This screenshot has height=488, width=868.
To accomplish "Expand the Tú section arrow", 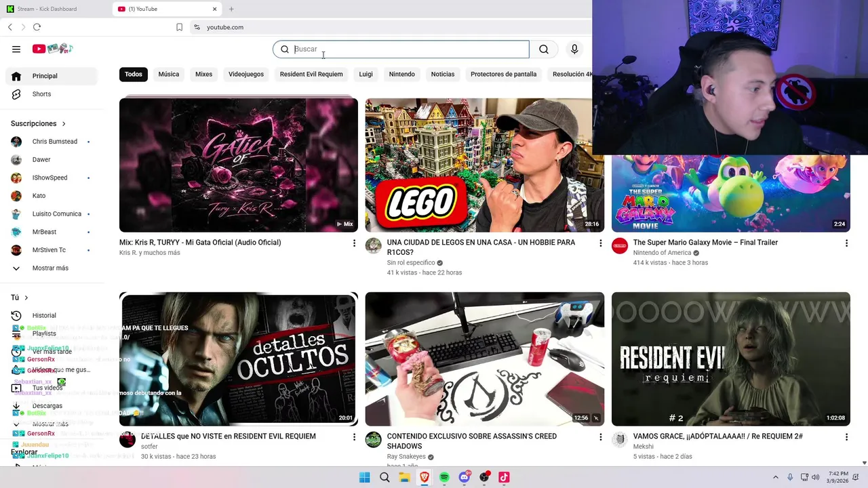I will click(26, 298).
